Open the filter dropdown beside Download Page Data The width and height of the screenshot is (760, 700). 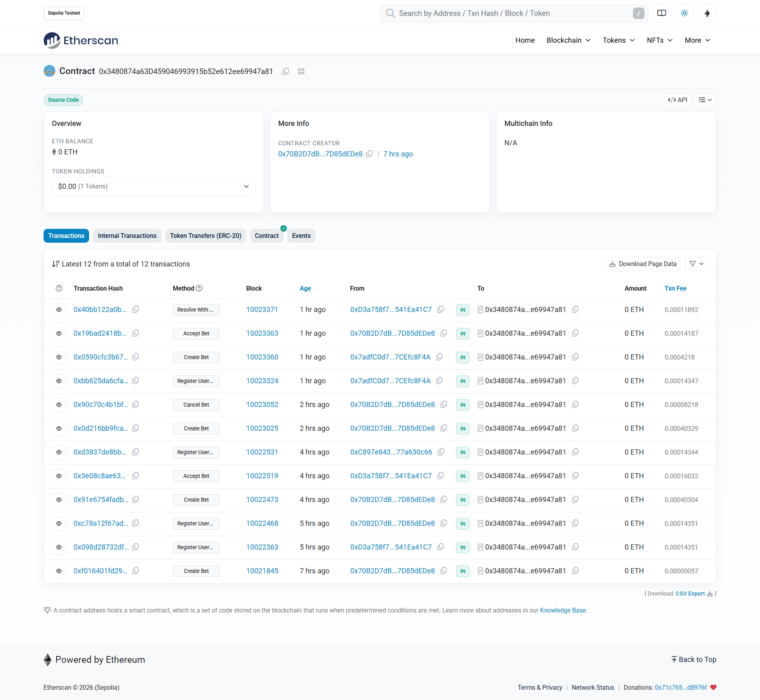(696, 264)
